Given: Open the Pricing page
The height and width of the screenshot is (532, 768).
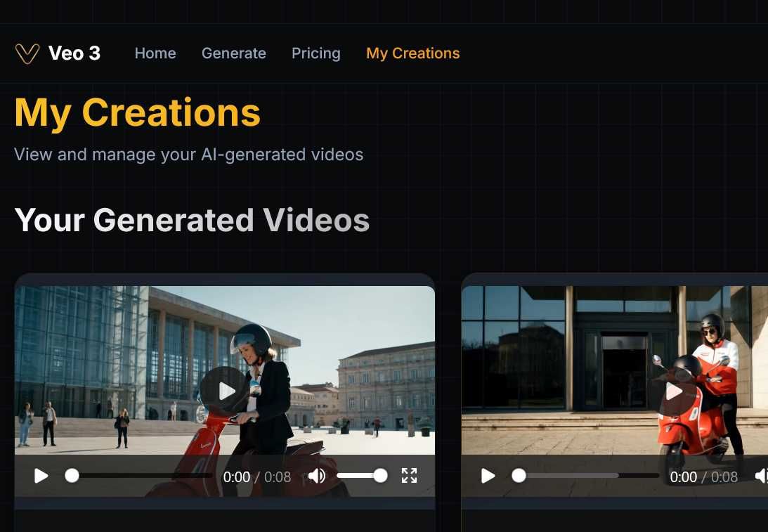Looking at the screenshot, I should pyautogui.click(x=316, y=53).
